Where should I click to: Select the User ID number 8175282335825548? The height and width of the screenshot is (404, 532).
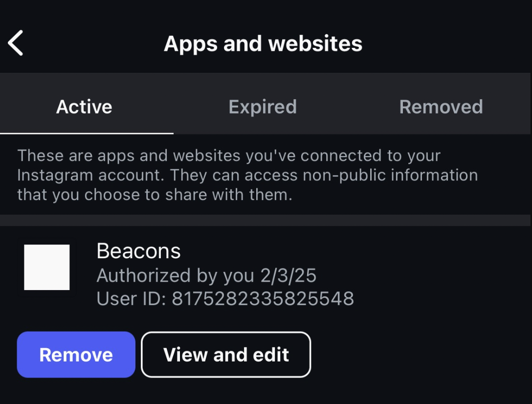tap(263, 298)
